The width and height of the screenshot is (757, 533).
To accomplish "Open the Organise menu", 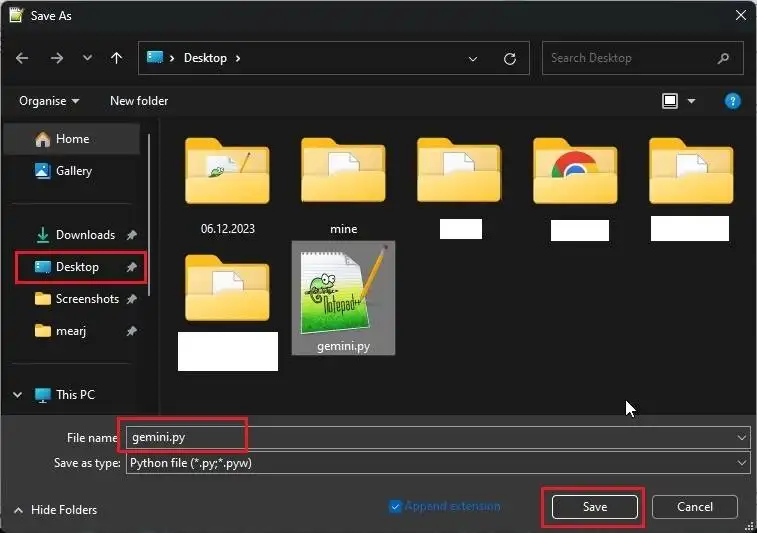I will pyautogui.click(x=49, y=101).
